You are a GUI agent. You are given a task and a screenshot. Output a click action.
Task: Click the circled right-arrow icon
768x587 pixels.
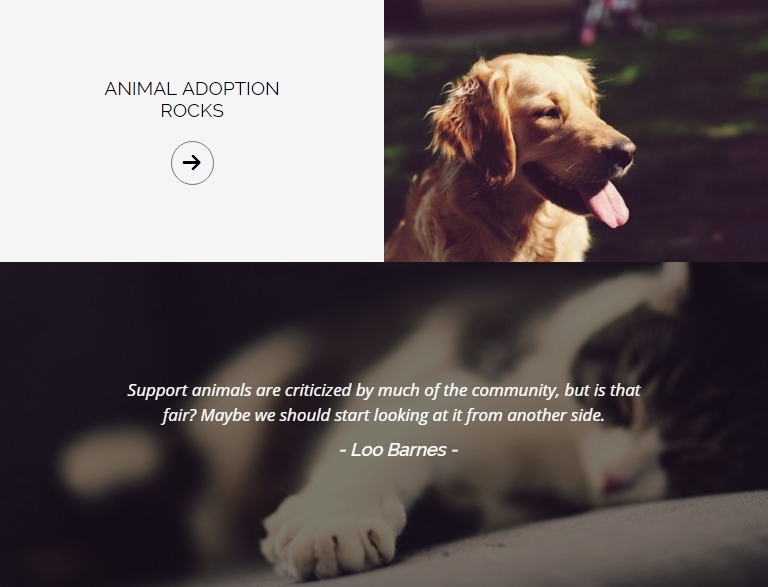click(192, 163)
